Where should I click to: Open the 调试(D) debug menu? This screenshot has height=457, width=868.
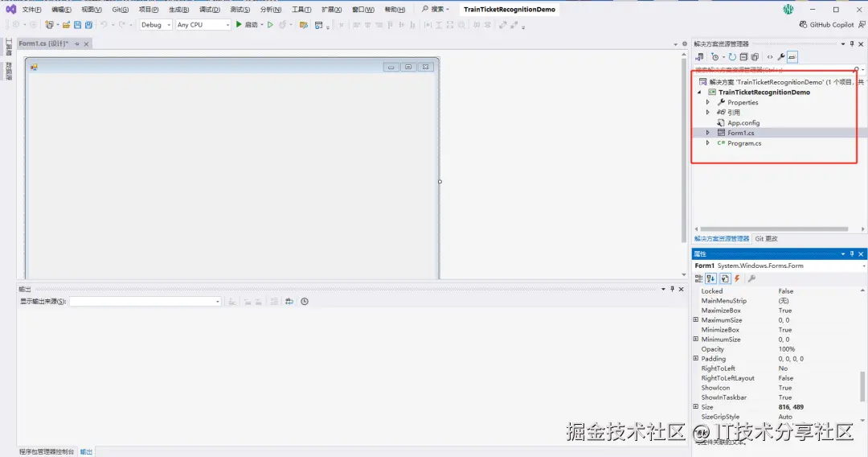209,10
